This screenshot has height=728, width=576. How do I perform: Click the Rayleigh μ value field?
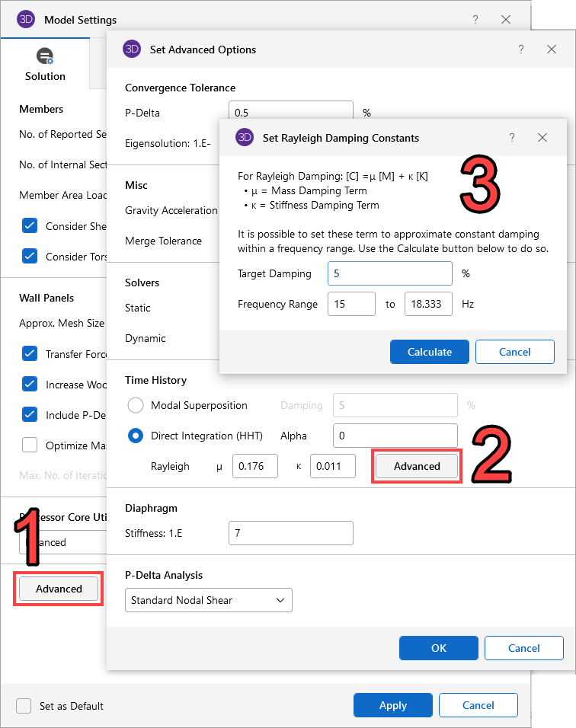click(254, 466)
